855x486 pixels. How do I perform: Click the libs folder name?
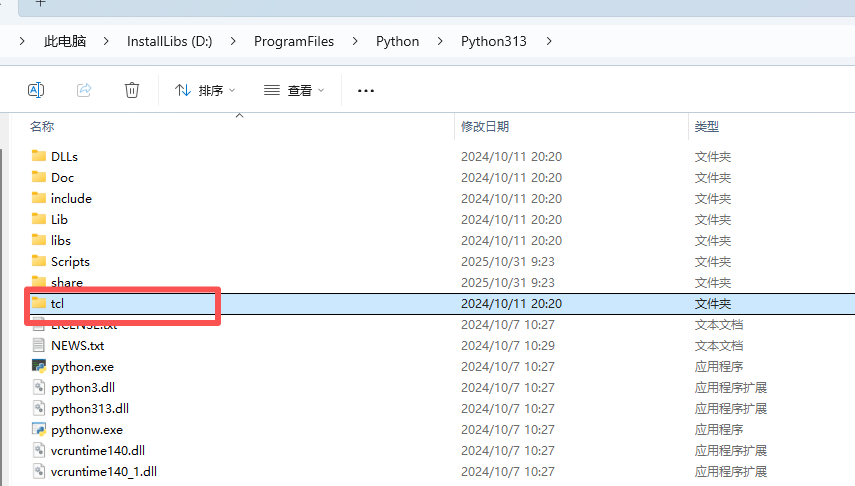tap(61, 241)
